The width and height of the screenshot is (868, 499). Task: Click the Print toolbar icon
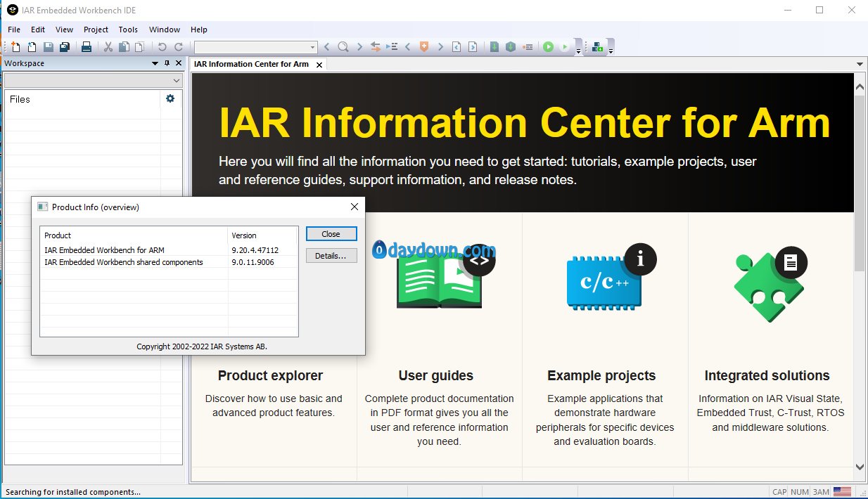(x=86, y=47)
